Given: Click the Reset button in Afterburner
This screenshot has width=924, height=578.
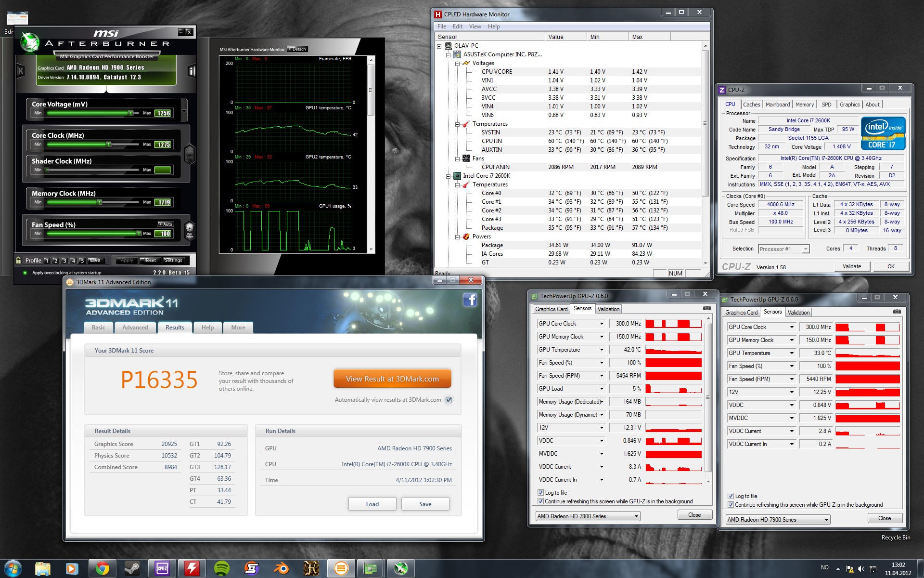Looking at the screenshot, I should pos(150,260).
